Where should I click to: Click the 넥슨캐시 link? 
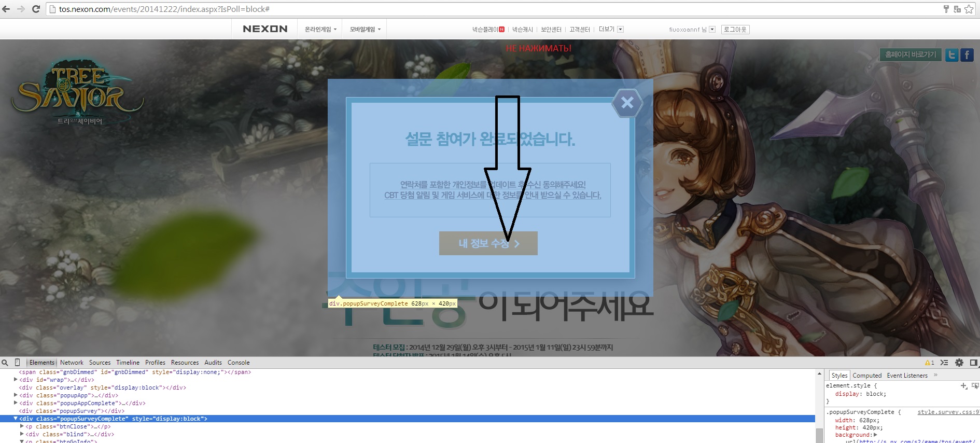(x=523, y=30)
